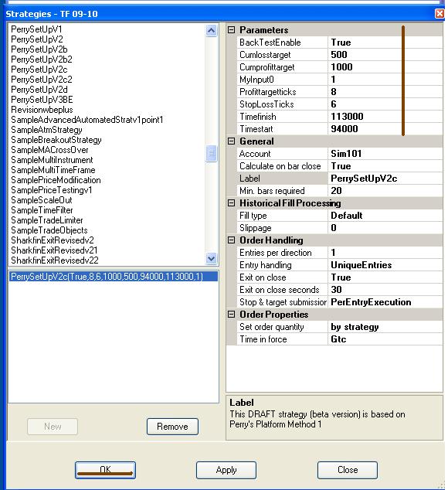Edit the Label value PerrySetUpV2c
This screenshot has width=448, height=490.
[385, 179]
